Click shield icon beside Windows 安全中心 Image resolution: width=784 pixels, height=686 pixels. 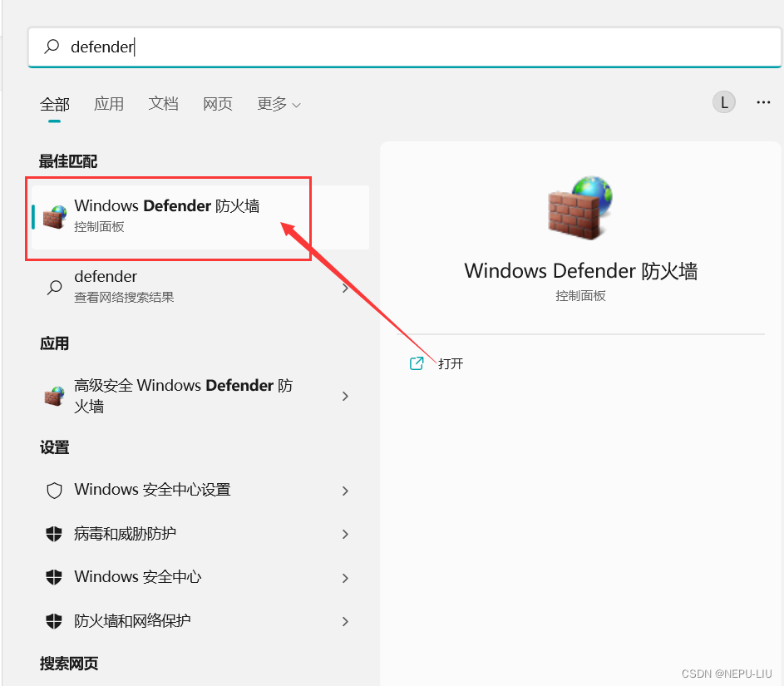click(x=54, y=578)
